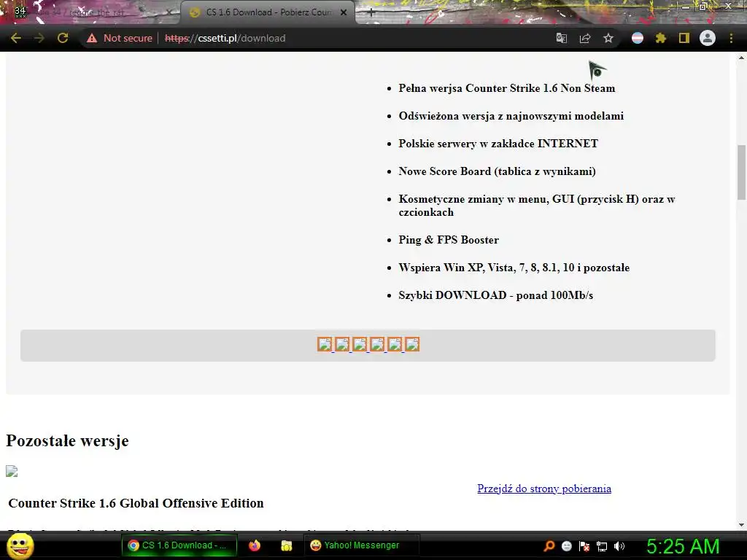Viewport: 747px width, 560px height.
Task: Click orange magnifier tray icon
Action: [x=549, y=546]
